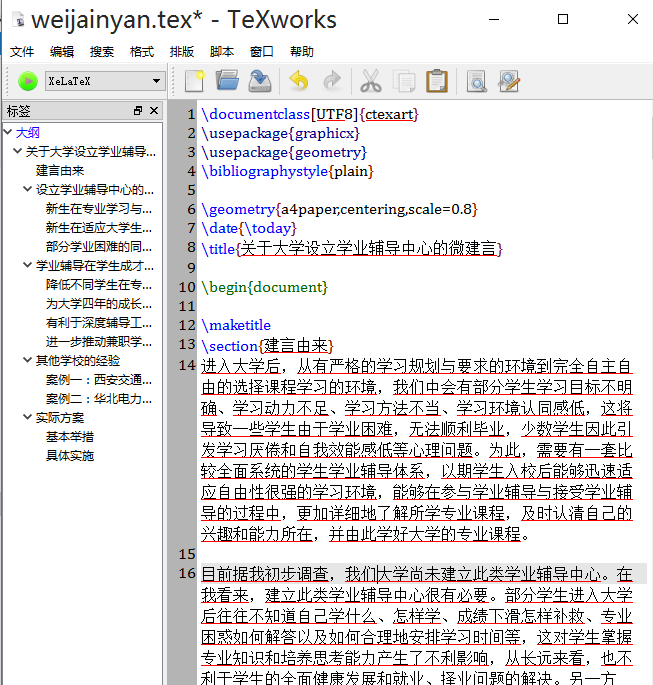Click the \begin{document} line

264,287
